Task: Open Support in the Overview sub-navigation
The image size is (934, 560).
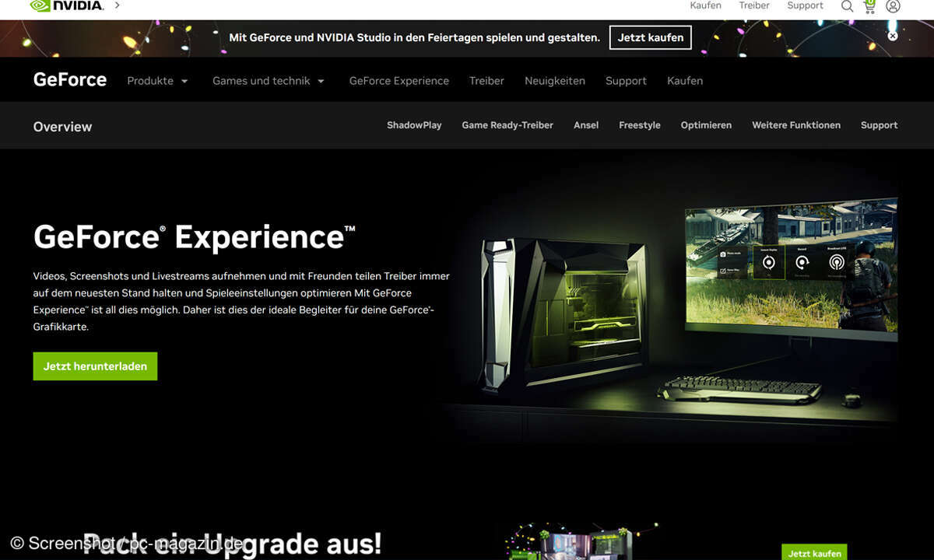Action: click(x=880, y=125)
